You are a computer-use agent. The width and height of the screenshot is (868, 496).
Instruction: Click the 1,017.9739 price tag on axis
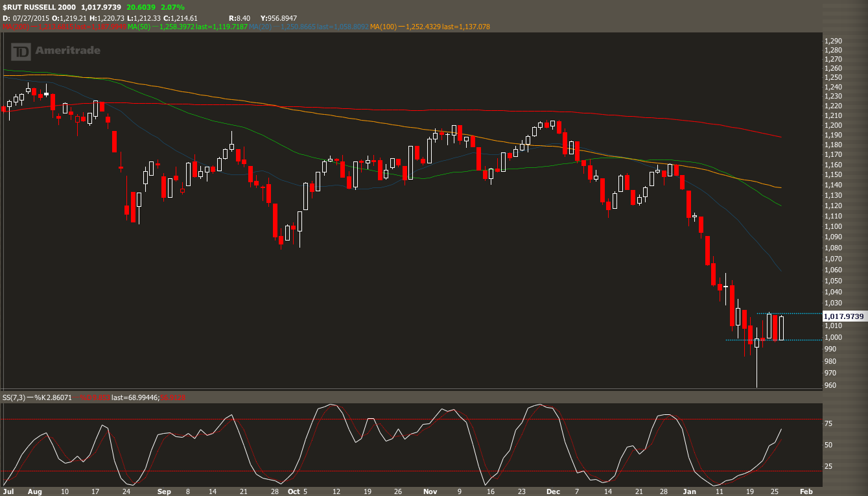[x=844, y=316]
